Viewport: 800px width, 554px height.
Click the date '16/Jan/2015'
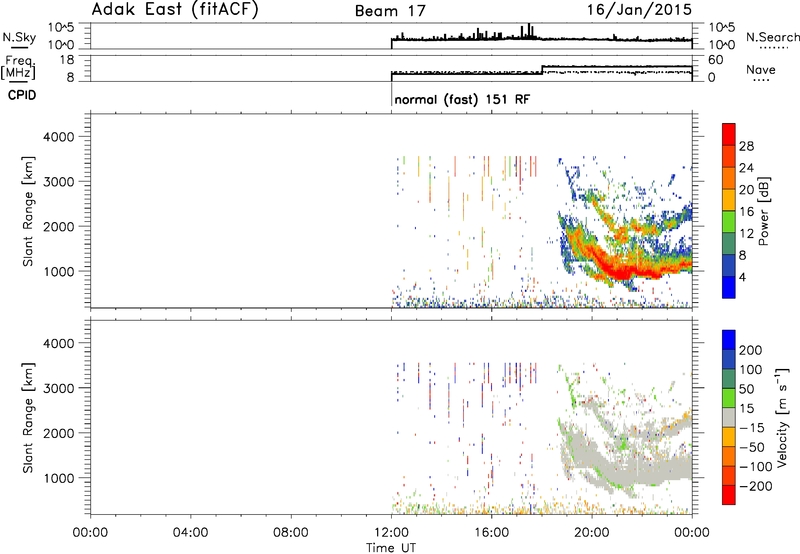point(639,10)
